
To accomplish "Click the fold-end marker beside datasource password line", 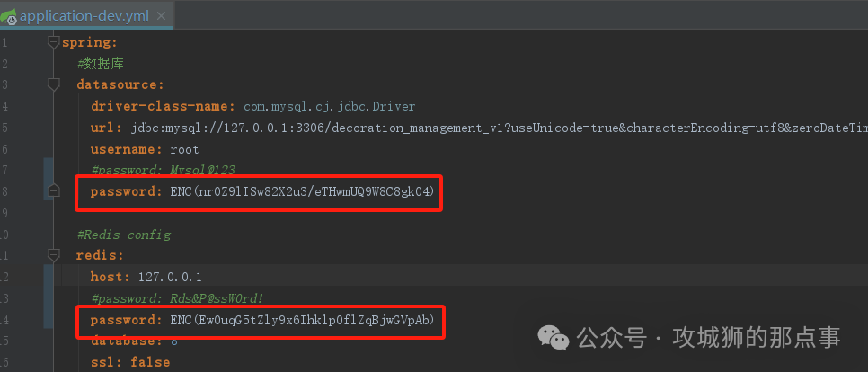I will (x=53, y=190).
